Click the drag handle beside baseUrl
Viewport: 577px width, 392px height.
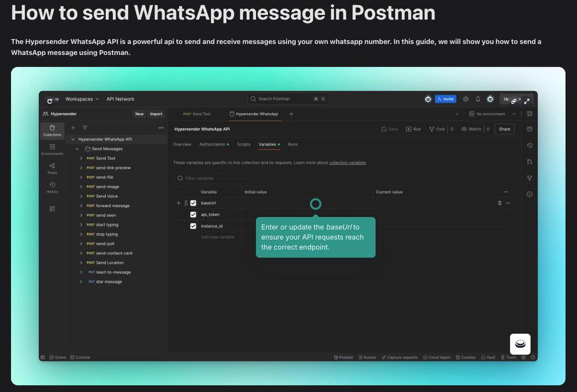click(186, 203)
